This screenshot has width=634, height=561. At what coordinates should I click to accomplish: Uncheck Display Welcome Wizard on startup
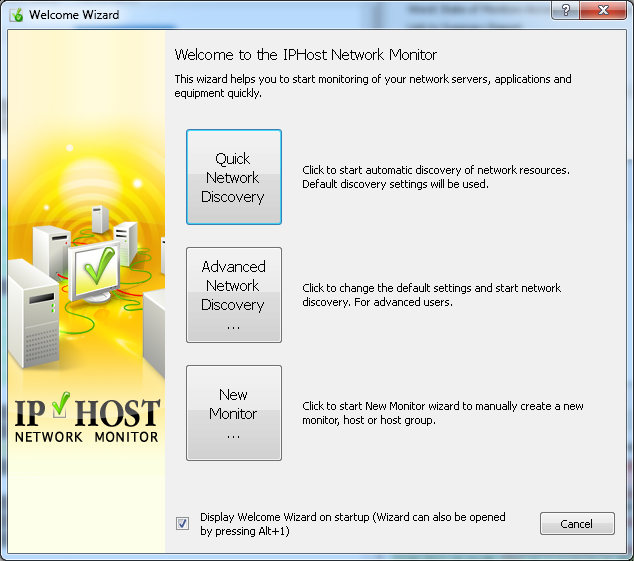tap(182, 523)
